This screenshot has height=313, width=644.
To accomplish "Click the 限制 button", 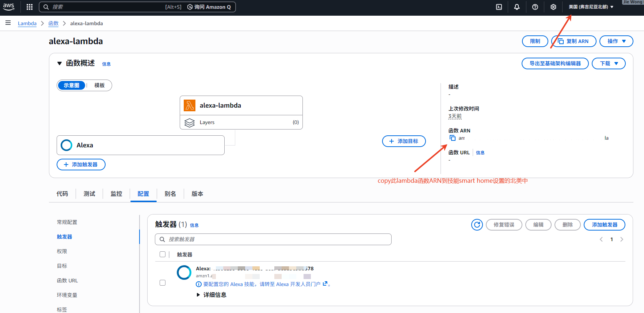I will point(535,41).
